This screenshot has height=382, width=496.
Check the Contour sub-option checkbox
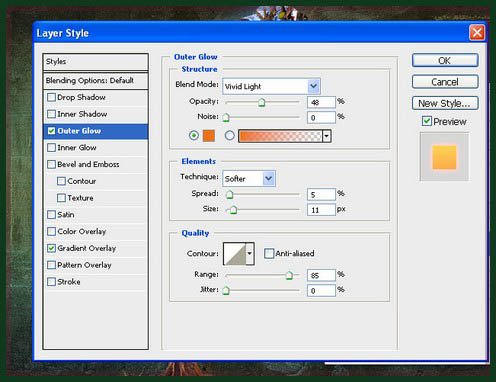tap(61, 181)
